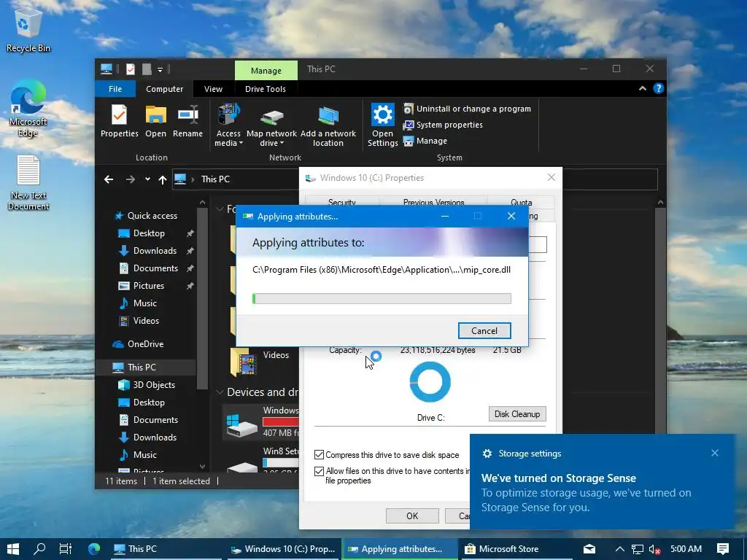The height and width of the screenshot is (560, 747).
Task: Open the Action Center notification icon
Action: (x=723, y=549)
